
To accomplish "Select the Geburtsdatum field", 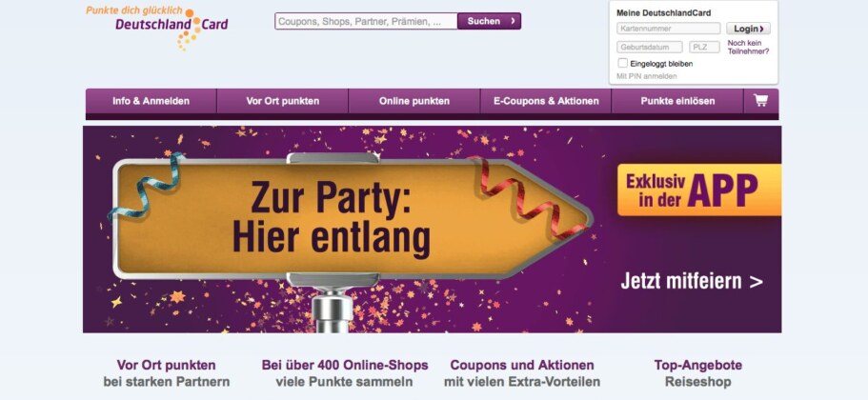I will [x=650, y=47].
